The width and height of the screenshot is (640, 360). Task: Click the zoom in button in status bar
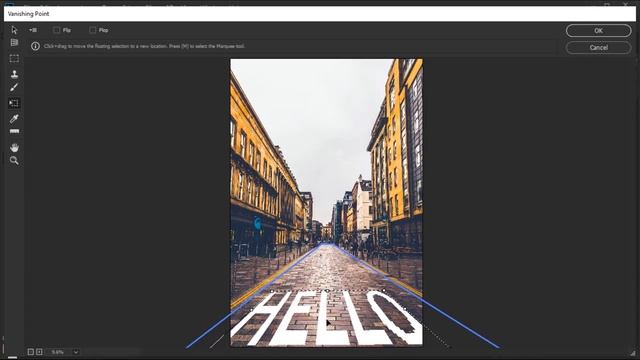click(39, 351)
